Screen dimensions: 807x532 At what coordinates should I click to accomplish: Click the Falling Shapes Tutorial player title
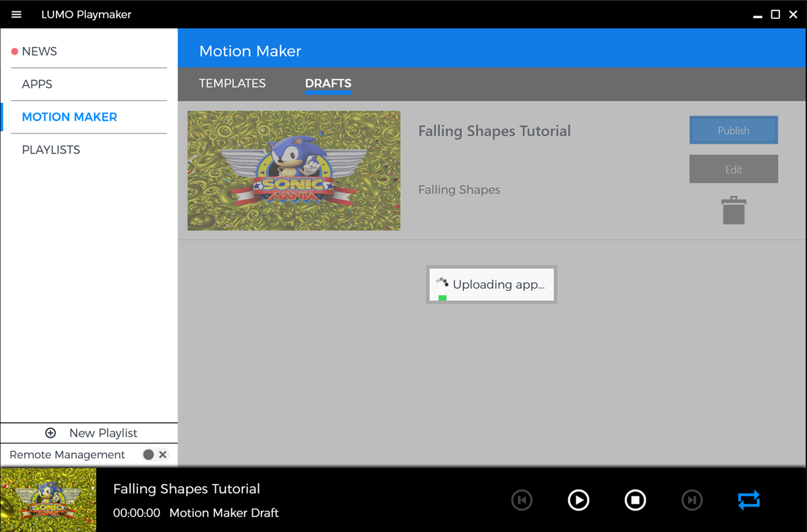pyautogui.click(x=186, y=489)
